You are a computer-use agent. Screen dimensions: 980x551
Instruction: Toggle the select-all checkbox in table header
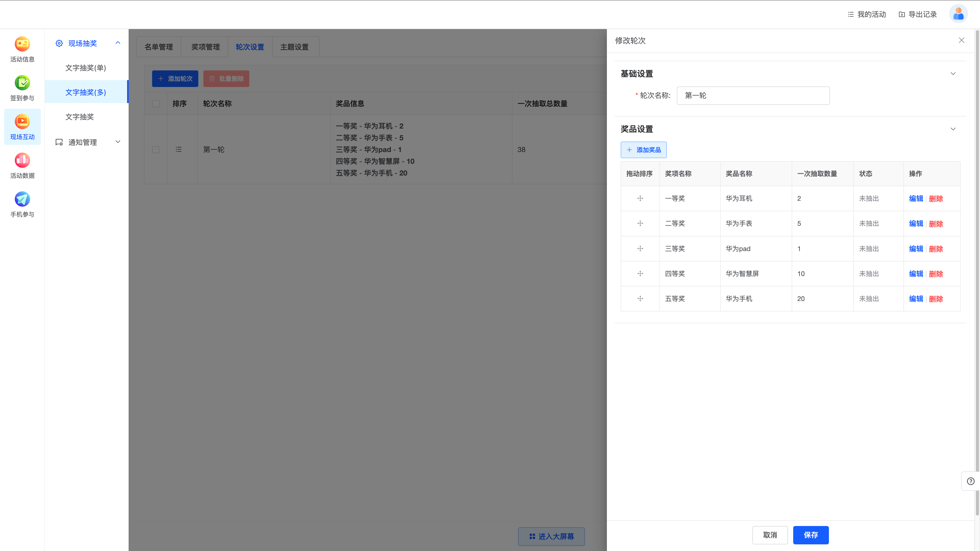tap(156, 104)
